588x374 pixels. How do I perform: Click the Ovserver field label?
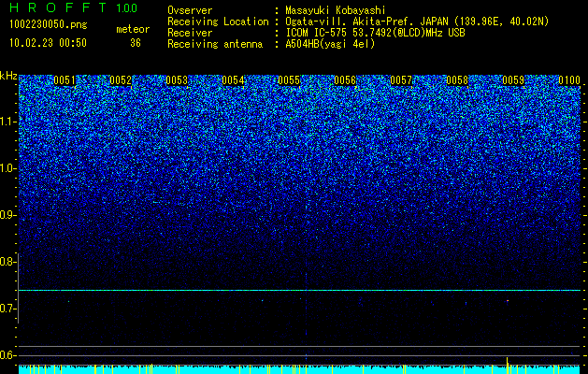[x=190, y=10]
